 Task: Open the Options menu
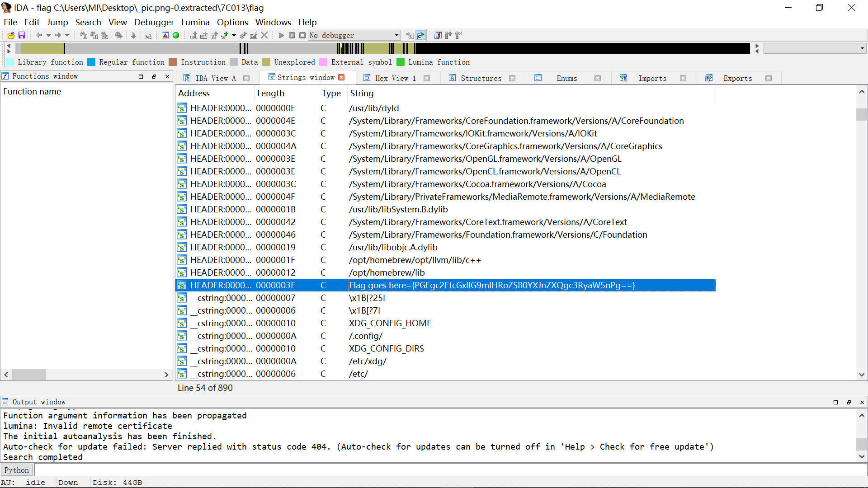[x=232, y=22]
